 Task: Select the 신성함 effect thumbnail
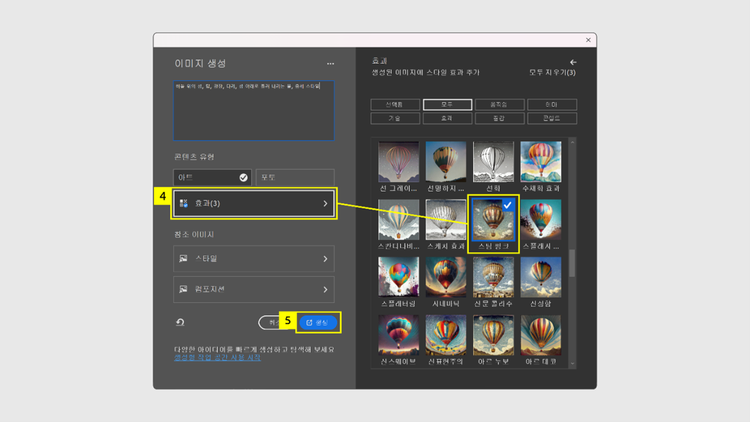tap(540, 277)
